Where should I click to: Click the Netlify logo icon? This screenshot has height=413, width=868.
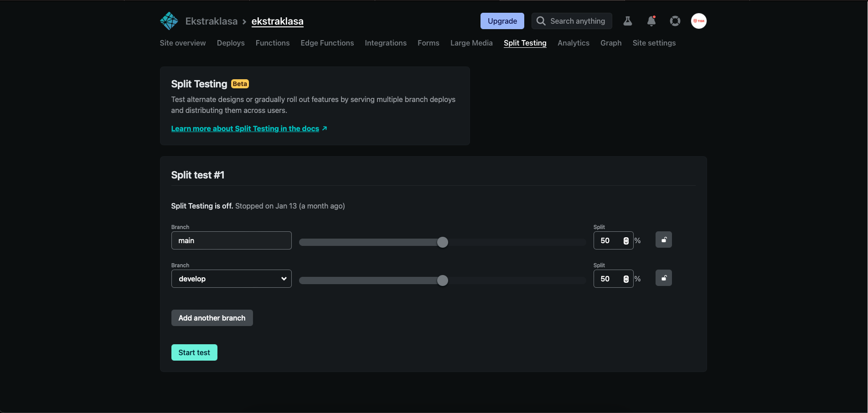[169, 21]
